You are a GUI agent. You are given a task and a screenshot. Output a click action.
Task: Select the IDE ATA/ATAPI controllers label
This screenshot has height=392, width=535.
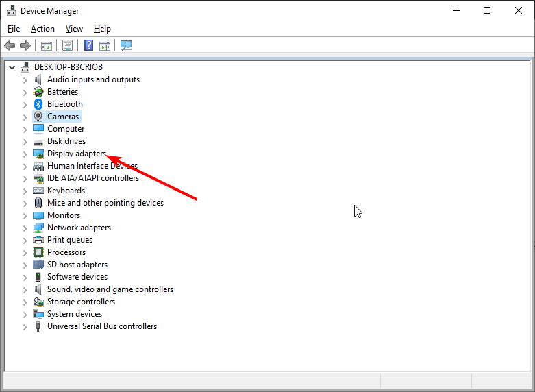pos(93,178)
